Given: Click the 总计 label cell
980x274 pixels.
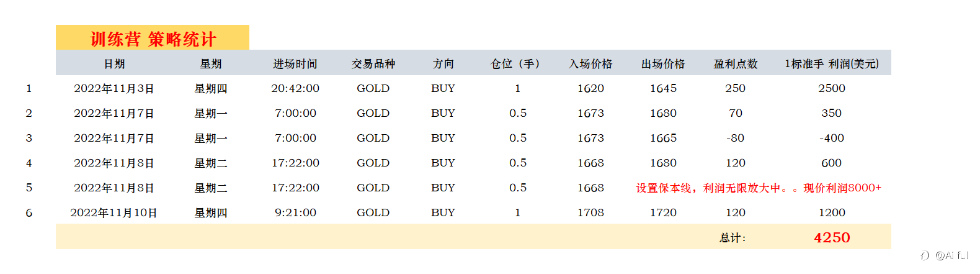Looking at the screenshot, I should pos(733,237).
